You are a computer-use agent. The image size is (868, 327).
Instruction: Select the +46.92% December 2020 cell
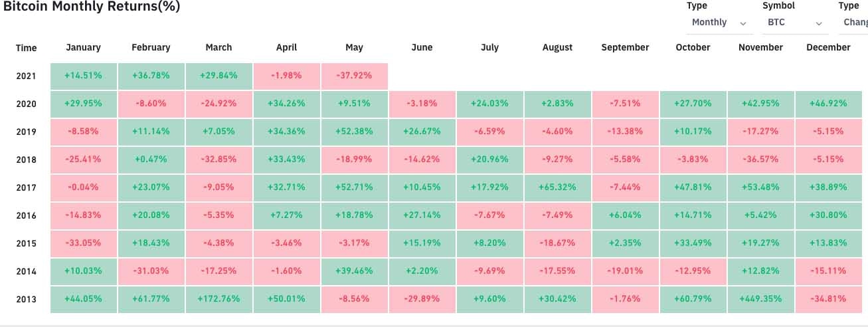(828, 104)
